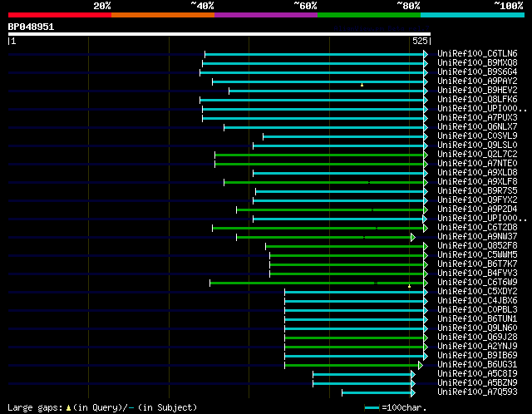Screen dimensions: 532x414
Task: Click the =100char. scale label
Action: 404,407
